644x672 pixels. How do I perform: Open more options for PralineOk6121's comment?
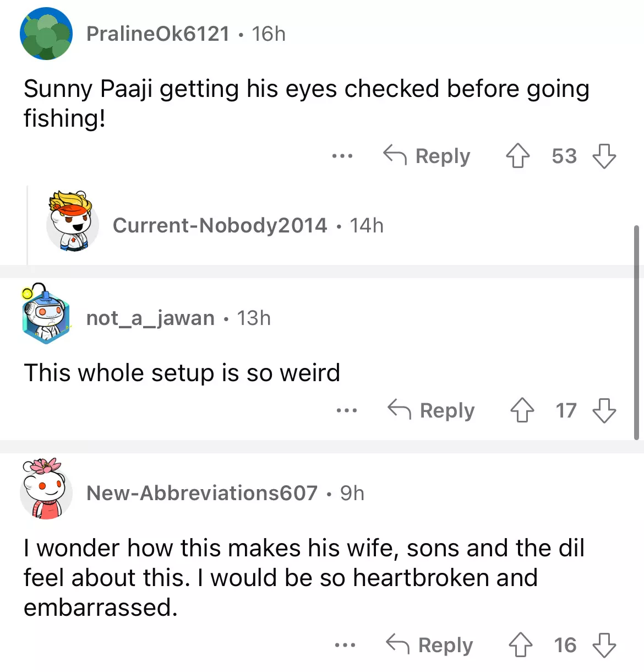point(342,156)
